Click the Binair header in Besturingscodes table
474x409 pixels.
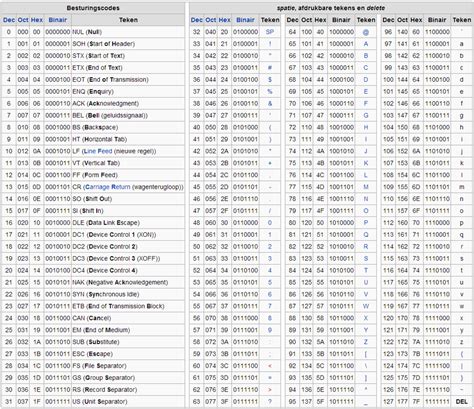point(58,20)
